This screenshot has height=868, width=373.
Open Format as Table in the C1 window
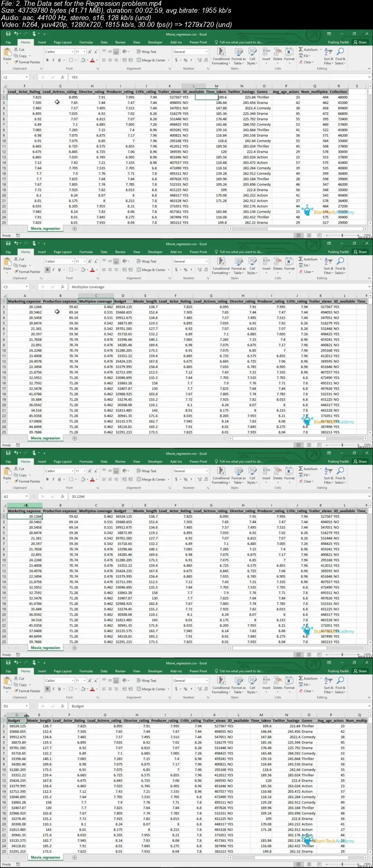[239, 265]
